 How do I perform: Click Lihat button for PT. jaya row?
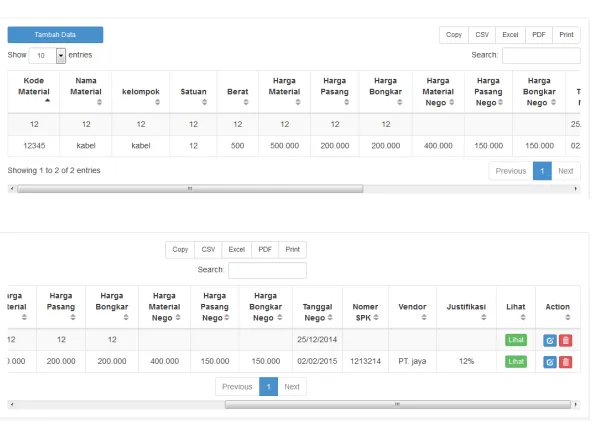[516, 362]
